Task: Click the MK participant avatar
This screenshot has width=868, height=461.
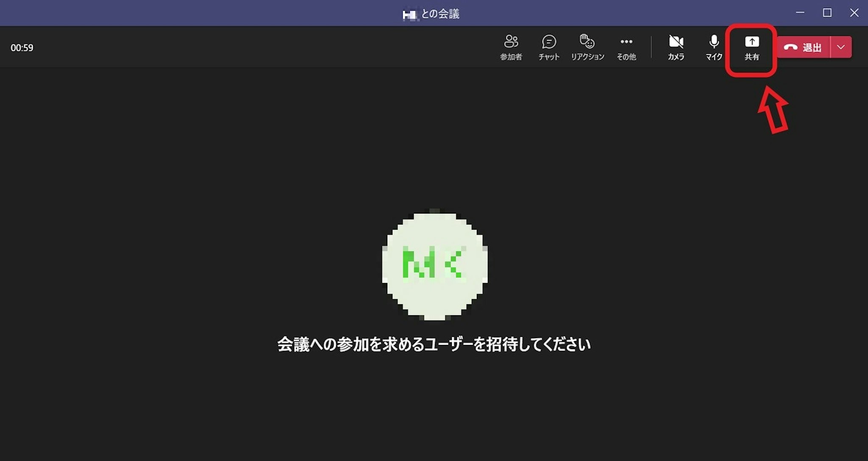Action: (x=435, y=266)
